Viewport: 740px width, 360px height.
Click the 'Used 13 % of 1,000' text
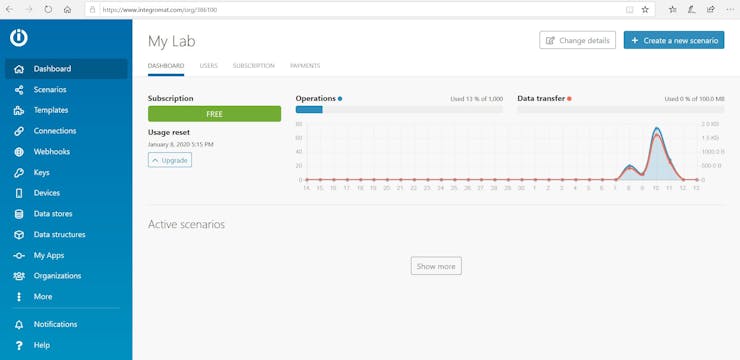point(477,99)
